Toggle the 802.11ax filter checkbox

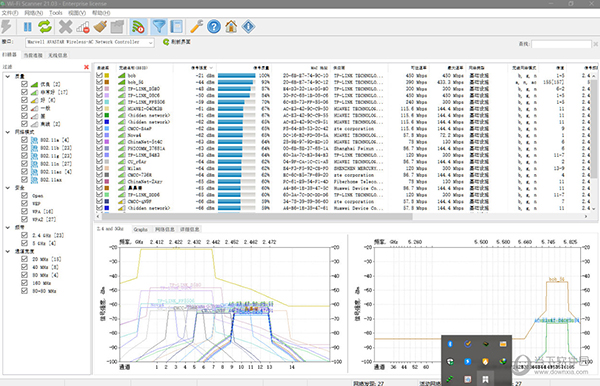pos(24,179)
